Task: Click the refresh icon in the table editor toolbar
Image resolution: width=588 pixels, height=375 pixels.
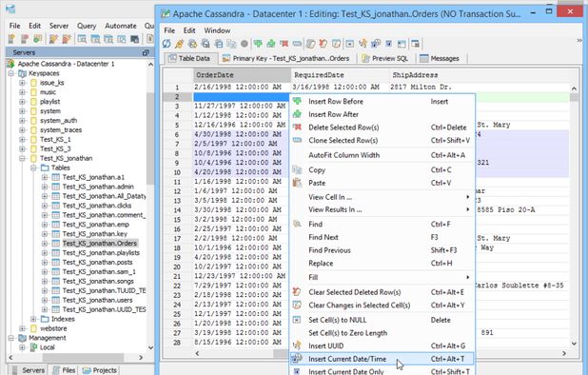Action: (167, 44)
